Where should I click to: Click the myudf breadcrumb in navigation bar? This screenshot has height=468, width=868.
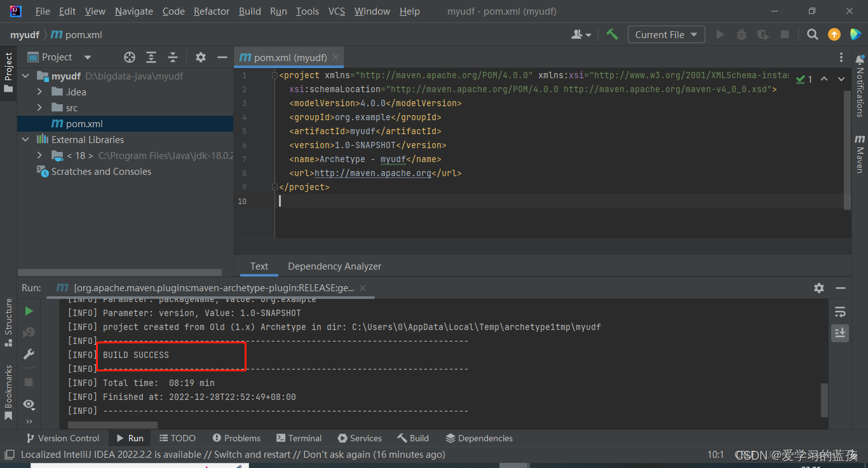(x=25, y=34)
